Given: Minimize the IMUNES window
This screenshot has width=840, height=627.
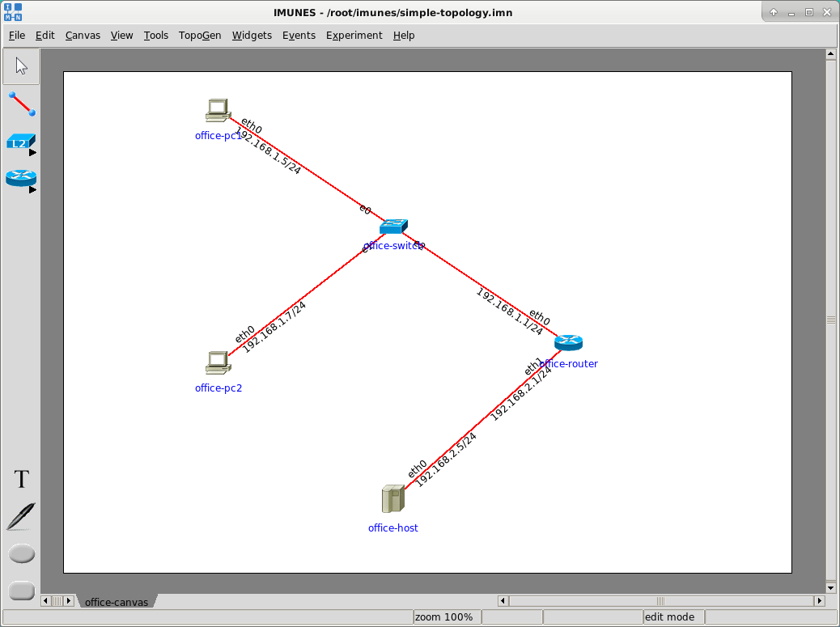Looking at the screenshot, I should [791, 12].
